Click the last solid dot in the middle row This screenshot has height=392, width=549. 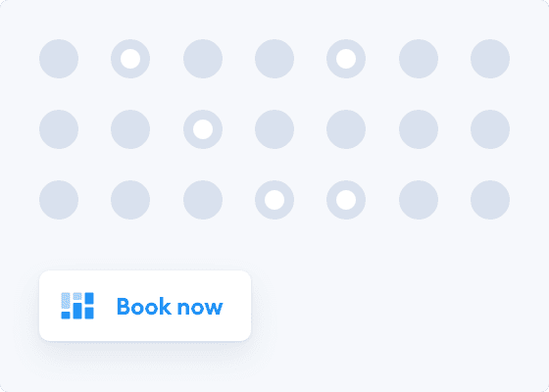coord(490,129)
